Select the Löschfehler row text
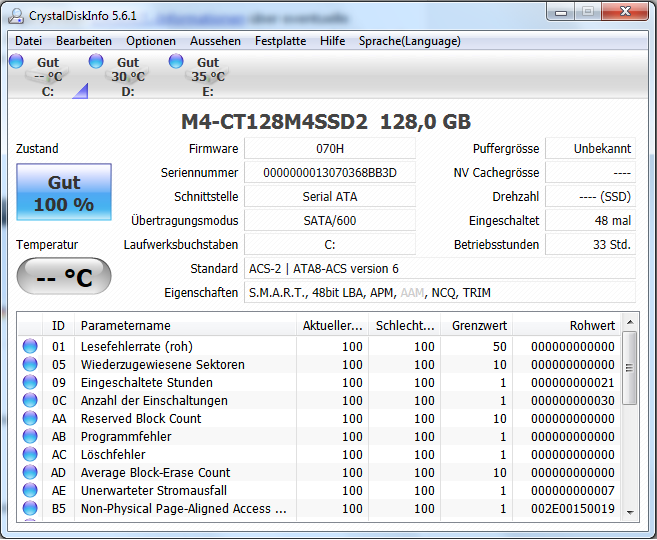The height and width of the screenshot is (540, 657). pos(113,455)
